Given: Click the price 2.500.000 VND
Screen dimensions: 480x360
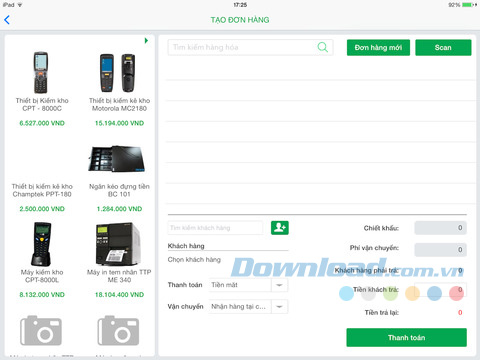Looking at the screenshot, I should click(42, 209).
